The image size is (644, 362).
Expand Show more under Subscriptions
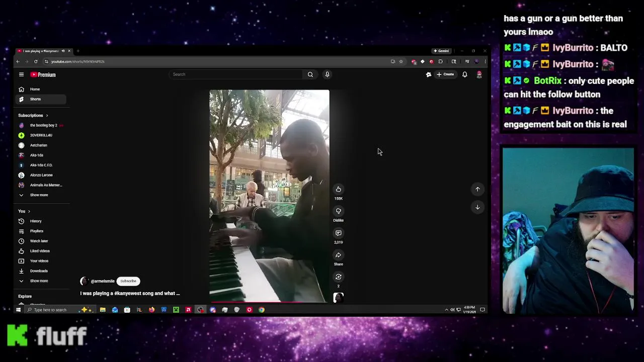click(x=41, y=195)
